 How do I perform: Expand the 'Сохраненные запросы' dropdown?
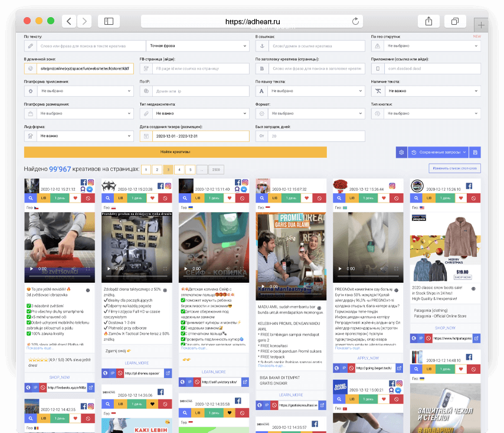pyautogui.click(x=438, y=152)
